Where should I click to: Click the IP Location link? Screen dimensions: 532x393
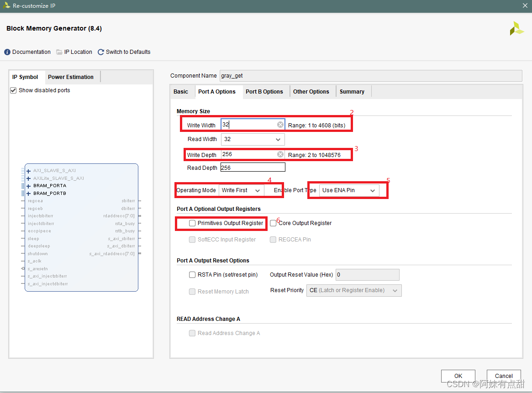(78, 52)
